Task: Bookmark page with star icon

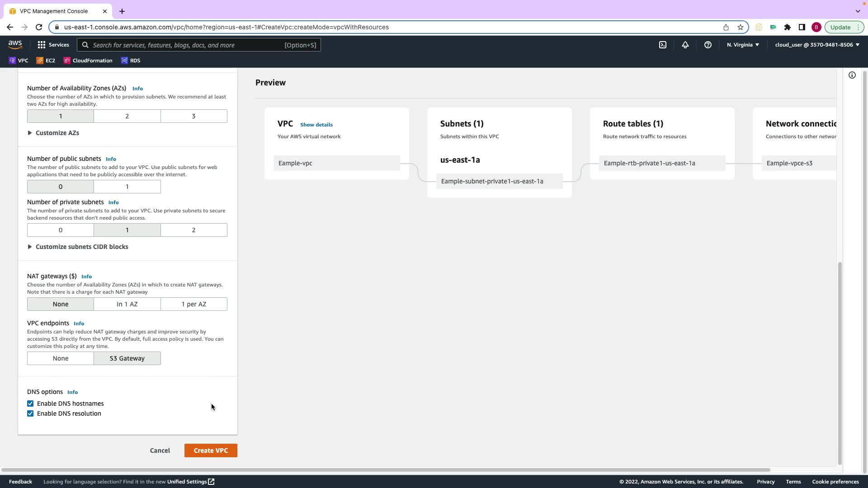Action: point(741,27)
